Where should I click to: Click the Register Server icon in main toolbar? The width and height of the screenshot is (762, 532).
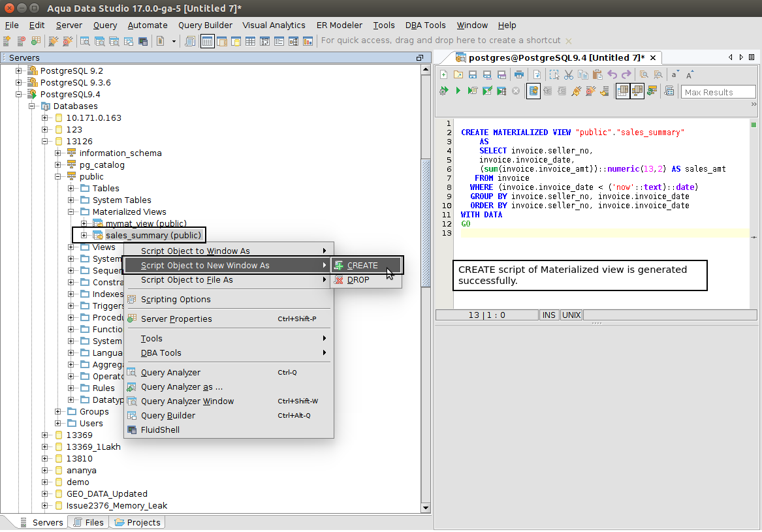tap(7, 41)
